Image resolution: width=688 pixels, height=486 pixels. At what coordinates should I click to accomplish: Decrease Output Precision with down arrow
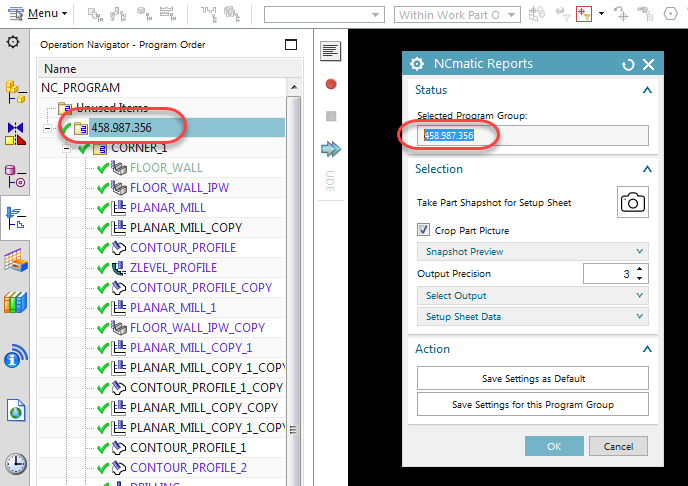coord(639,278)
